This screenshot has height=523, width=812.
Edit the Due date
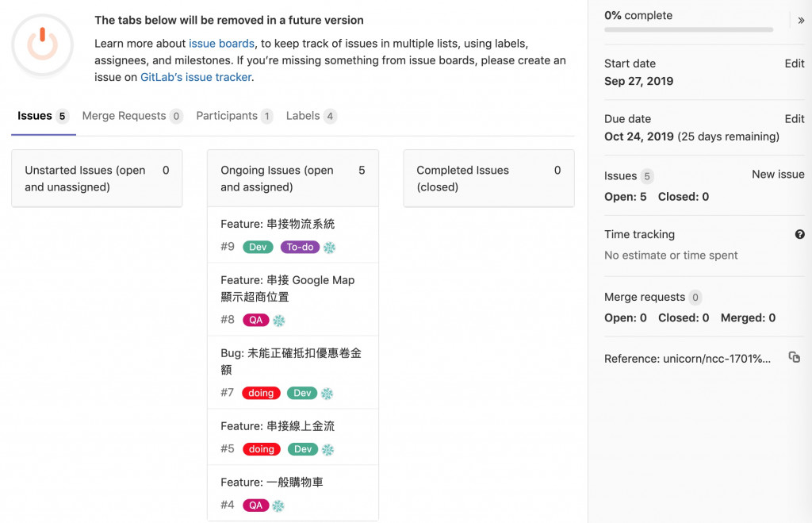coord(794,119)
